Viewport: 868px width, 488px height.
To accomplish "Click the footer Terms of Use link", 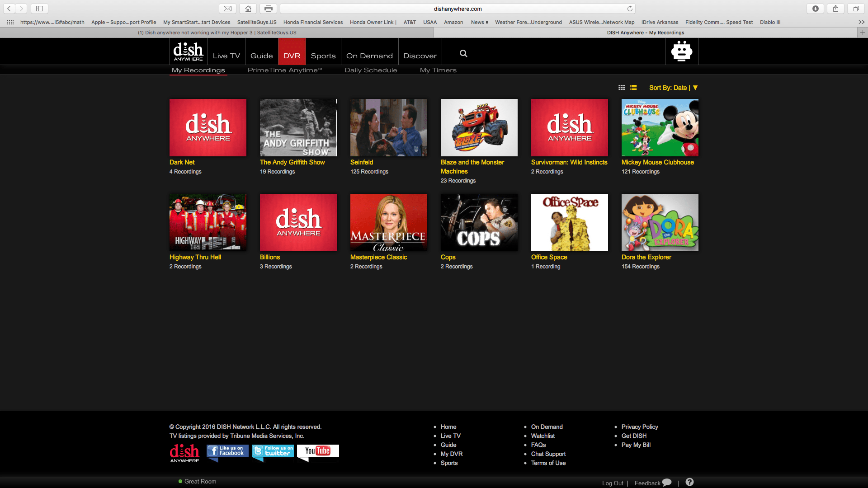I will click(548, 463).
